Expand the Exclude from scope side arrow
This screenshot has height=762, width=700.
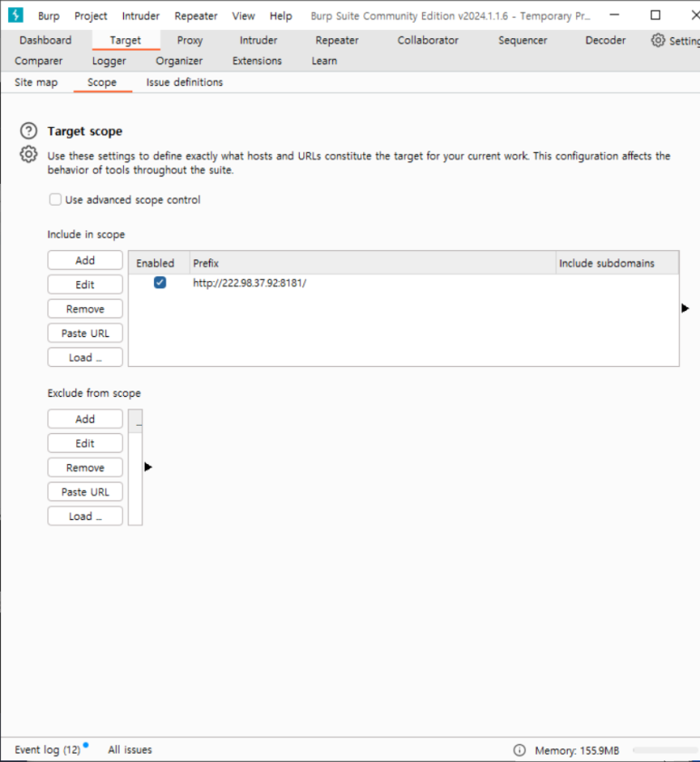[x=149, y=467]
